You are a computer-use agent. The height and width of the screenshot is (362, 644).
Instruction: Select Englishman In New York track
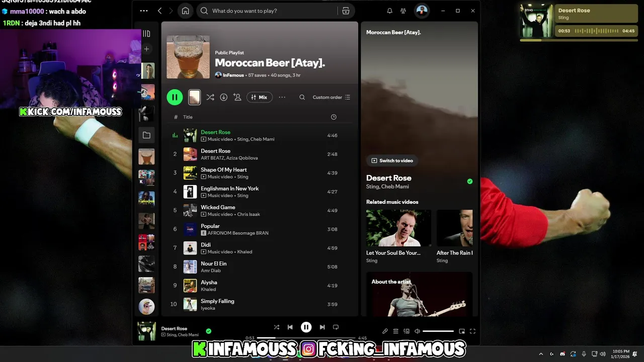click(260, 192)
